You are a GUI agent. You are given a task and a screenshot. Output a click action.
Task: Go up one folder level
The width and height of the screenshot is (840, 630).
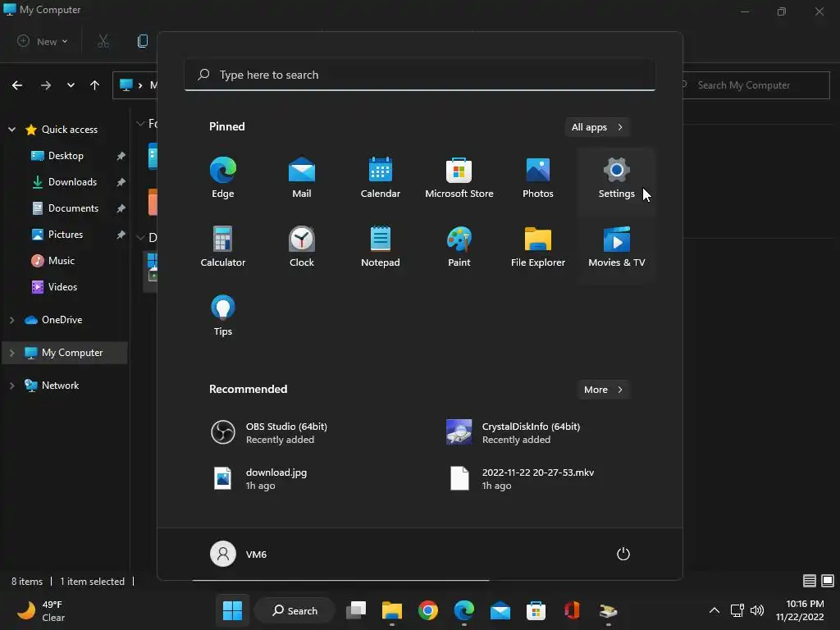click(x=95, y=85)
